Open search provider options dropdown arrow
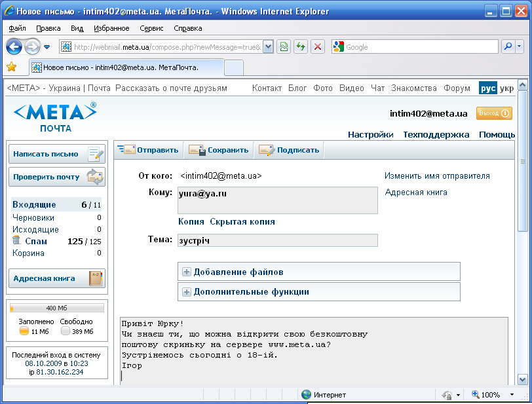Screen dimensions: 532x404 [x=520, y=46]
